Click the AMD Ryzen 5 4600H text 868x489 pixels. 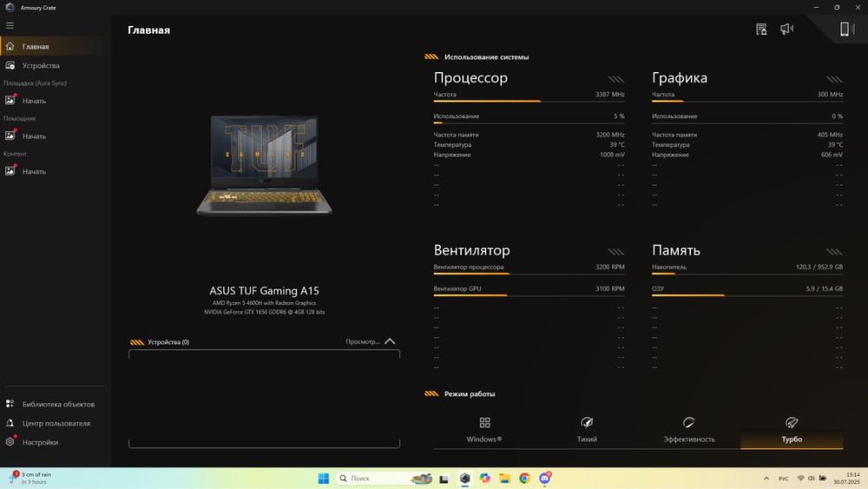coord(264,303)
